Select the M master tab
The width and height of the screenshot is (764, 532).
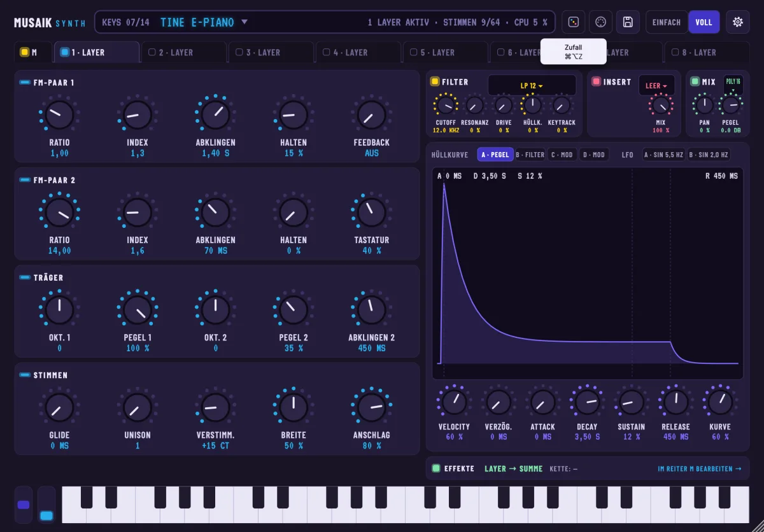pos(33,52)
